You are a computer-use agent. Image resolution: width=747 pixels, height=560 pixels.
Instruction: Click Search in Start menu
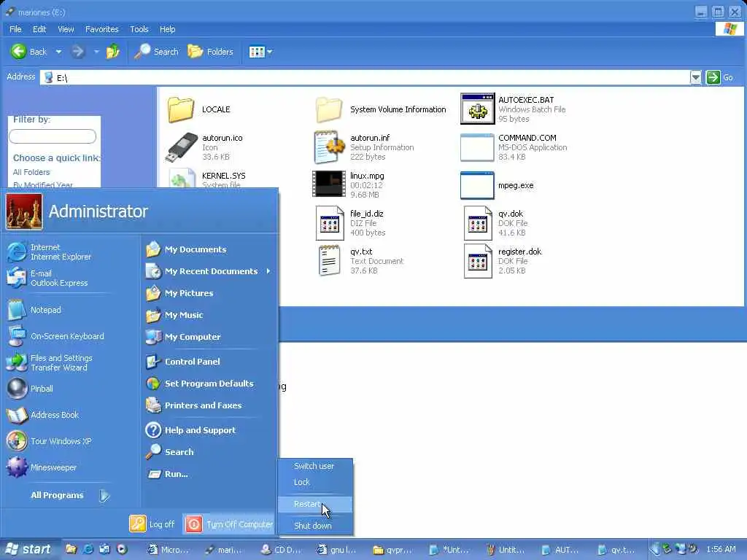coord(170,452)
